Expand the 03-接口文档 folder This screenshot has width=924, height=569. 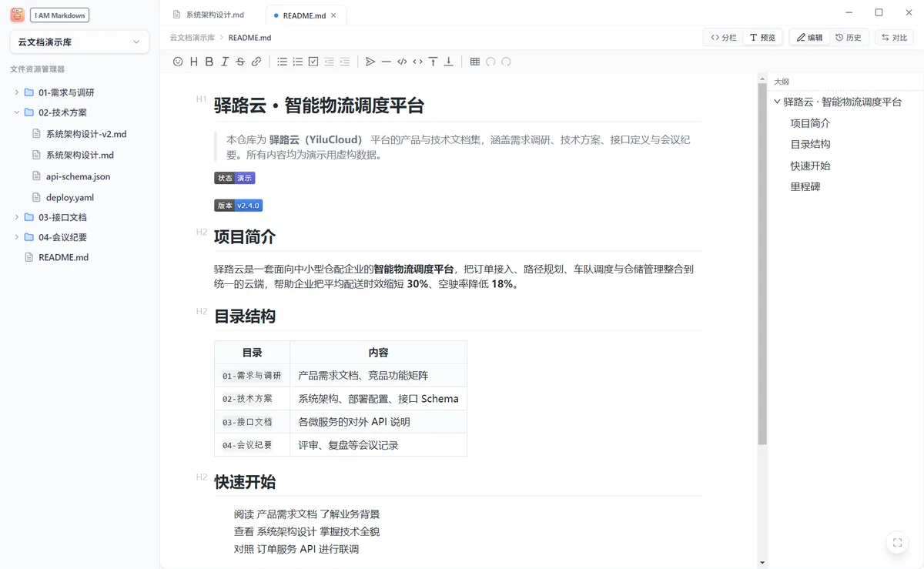pyautogui.click(x=17, y=217)
